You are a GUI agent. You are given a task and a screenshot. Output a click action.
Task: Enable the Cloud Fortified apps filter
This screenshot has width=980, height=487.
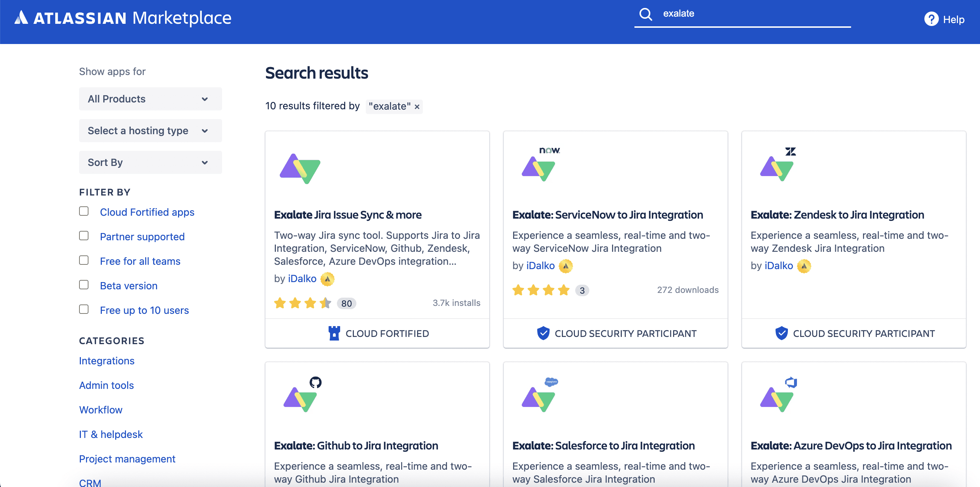[84, 211]
